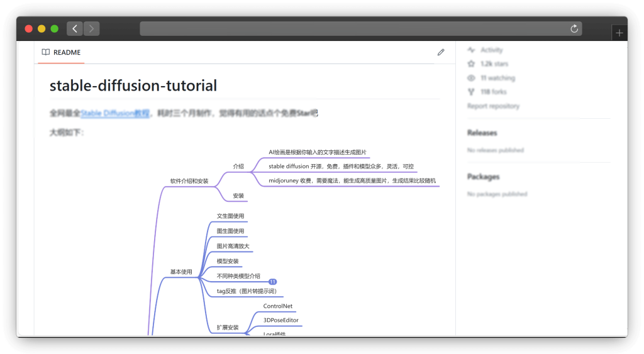
Task: Click the node starting with stable diffusion 开源
Action: point(341,167)
